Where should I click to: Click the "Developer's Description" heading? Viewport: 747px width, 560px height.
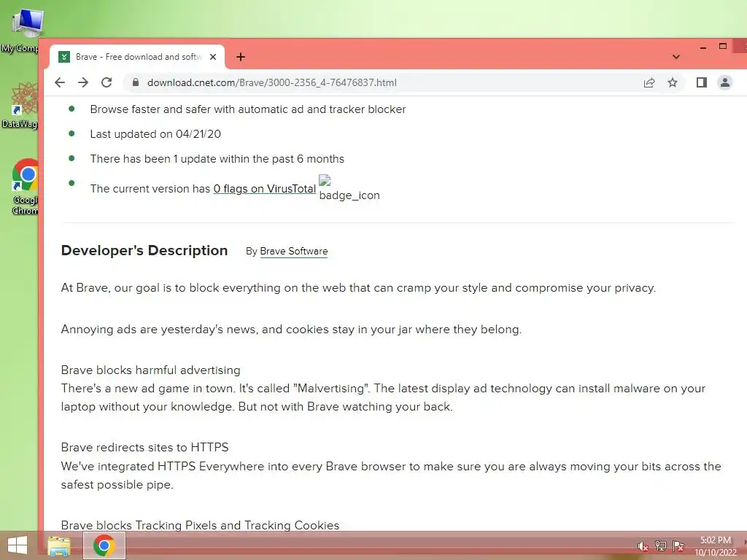[x=144, y=251]
